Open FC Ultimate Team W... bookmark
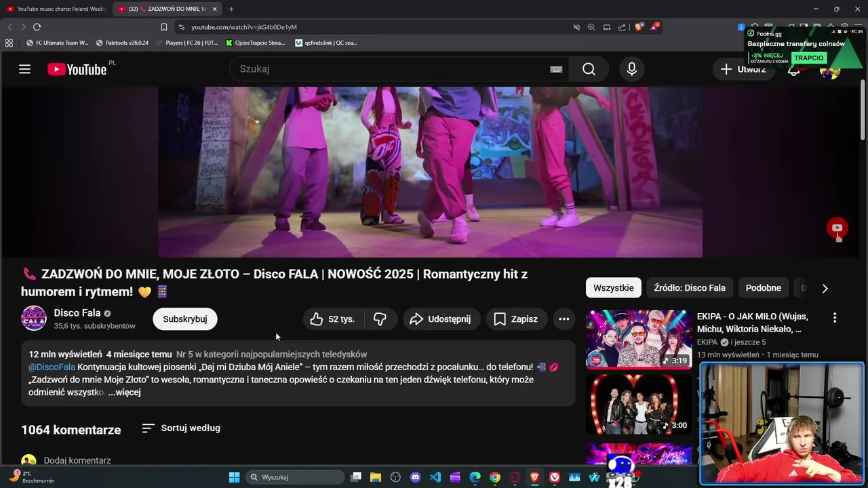 click(x=58, y=43)
